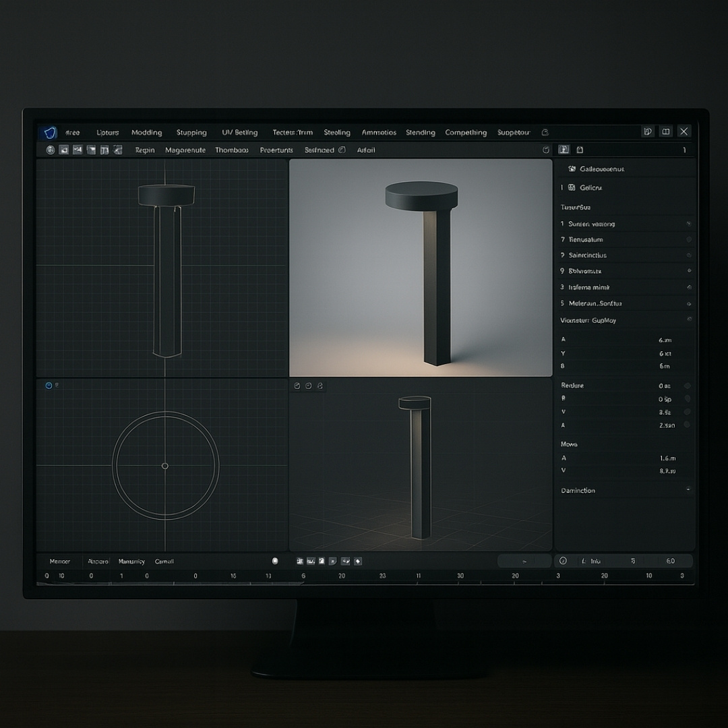Click the icon beside the Sesfnized toolbar label
Viewport: 728px width, 728px height.
pos(342,150)
